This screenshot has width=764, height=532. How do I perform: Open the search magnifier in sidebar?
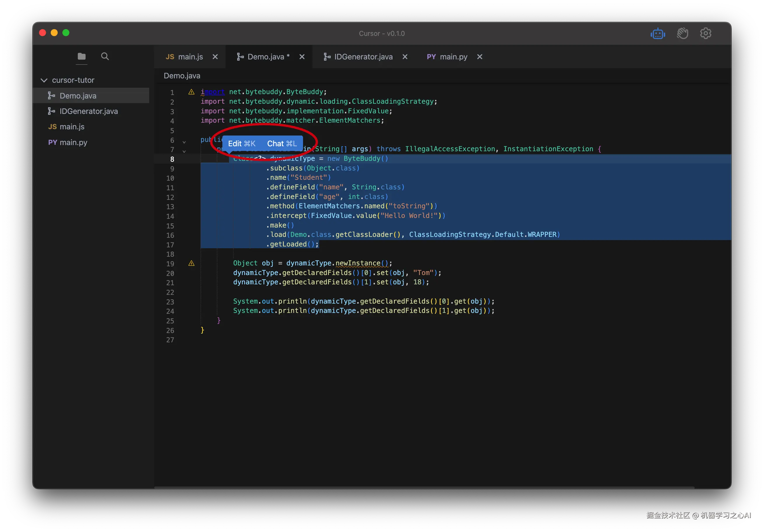click(105, 56)
